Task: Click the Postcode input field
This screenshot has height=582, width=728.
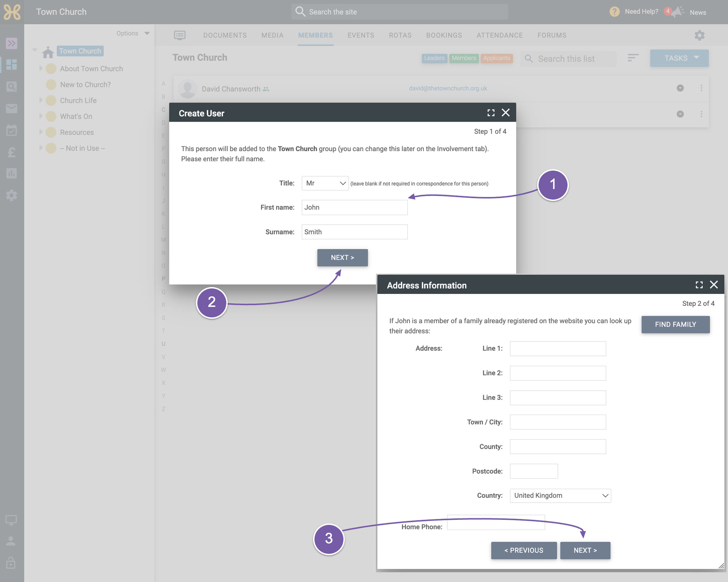Action: [x=534, y=471]
